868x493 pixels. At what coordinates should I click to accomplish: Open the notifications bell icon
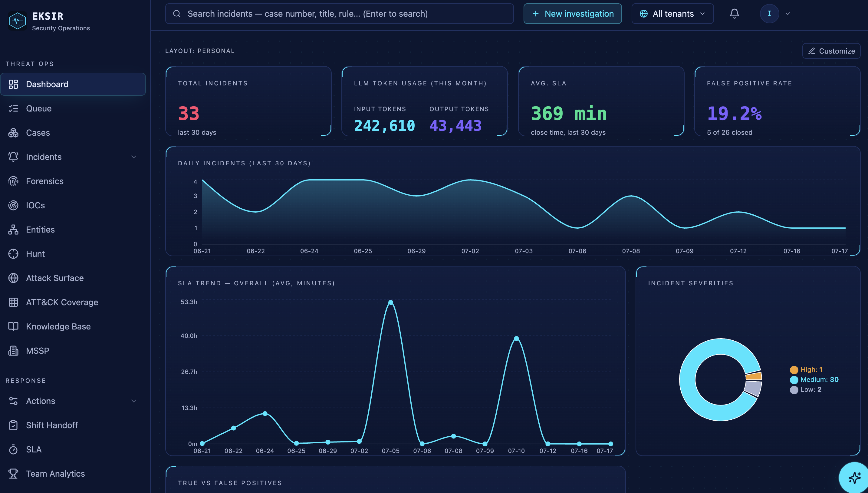tap(734, 14)
